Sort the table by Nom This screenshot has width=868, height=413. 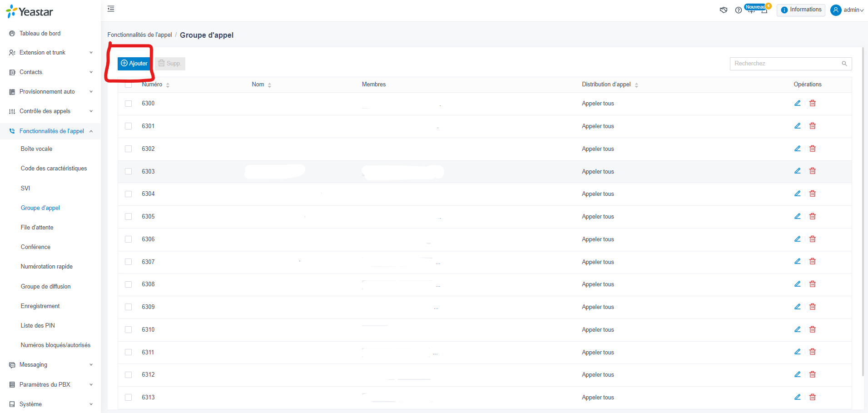(269, 85)
